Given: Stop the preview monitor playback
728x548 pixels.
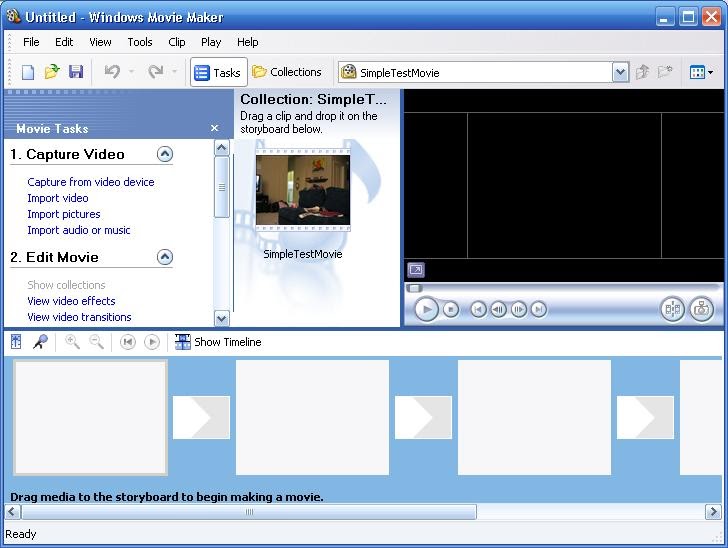Looking at the screenshot, I should [450, 309].
